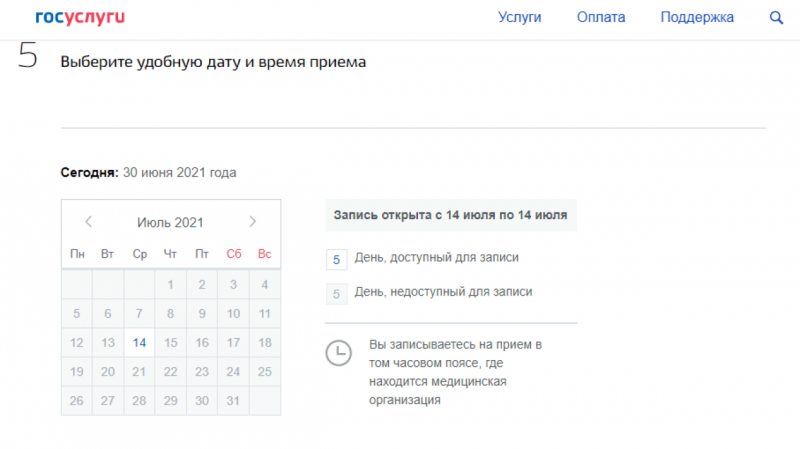The width and height of the screenshot is (800, 449).
Task: Click calendar day 4
Action: click(265, 285)
